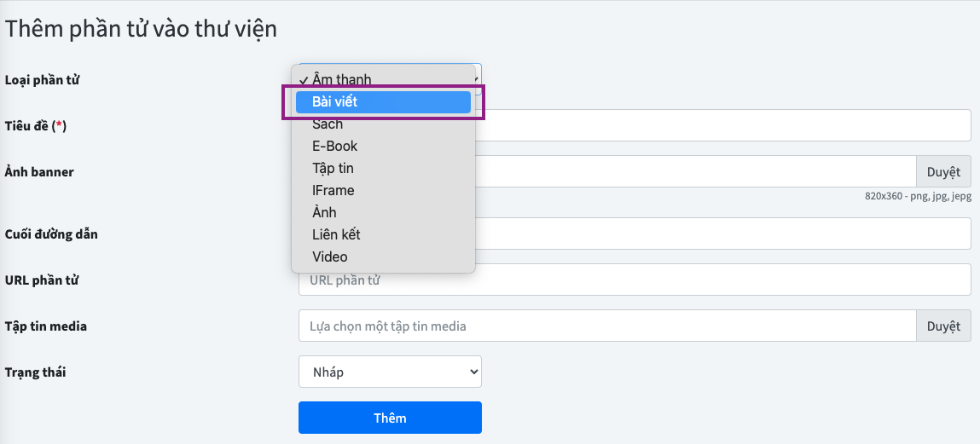Pick "Ảnh" from the dropdown options
Viewport: 980px width, 444px height.
(324, 213)
